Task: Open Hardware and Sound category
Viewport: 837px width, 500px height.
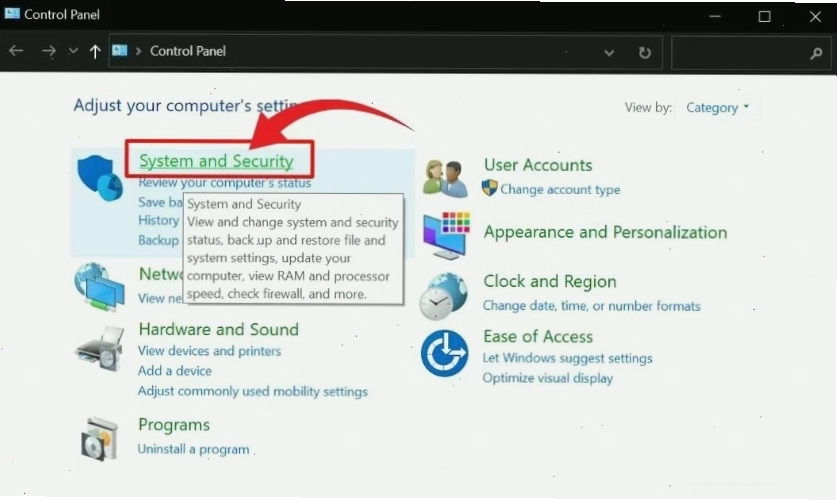Action: click(x=218, y=329)
